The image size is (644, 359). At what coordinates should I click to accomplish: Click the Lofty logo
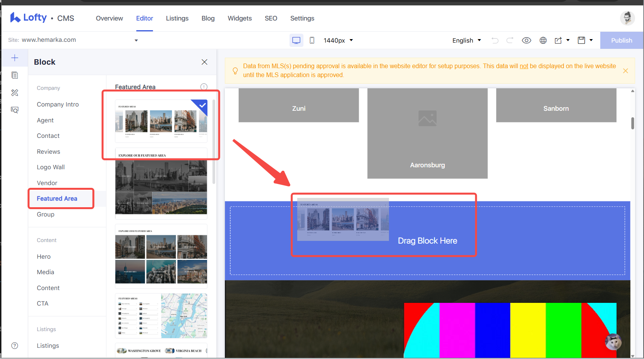click(28, 17)
